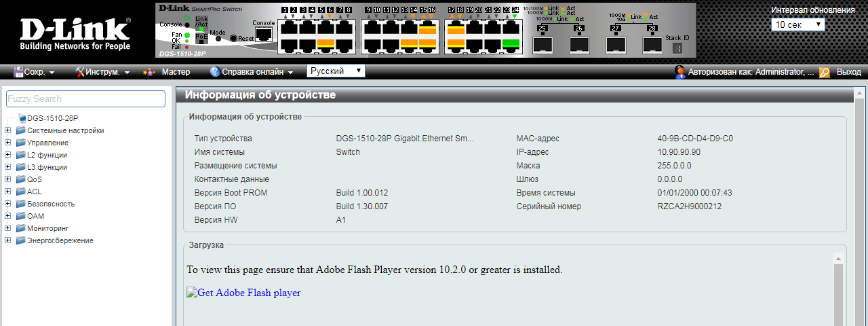This screenshot has width=868, height=326.
Task: Click the Stack ID display on the panel
Action: (677, 49)
